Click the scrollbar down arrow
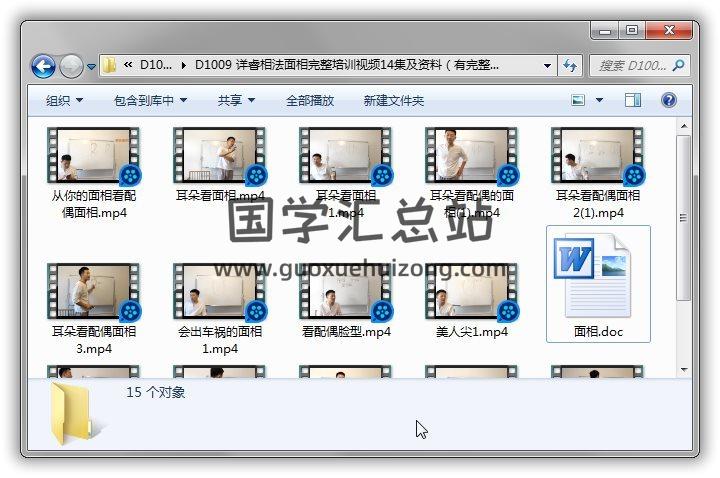This screenshot has height=478, width=720. click(x=684, y=370)
